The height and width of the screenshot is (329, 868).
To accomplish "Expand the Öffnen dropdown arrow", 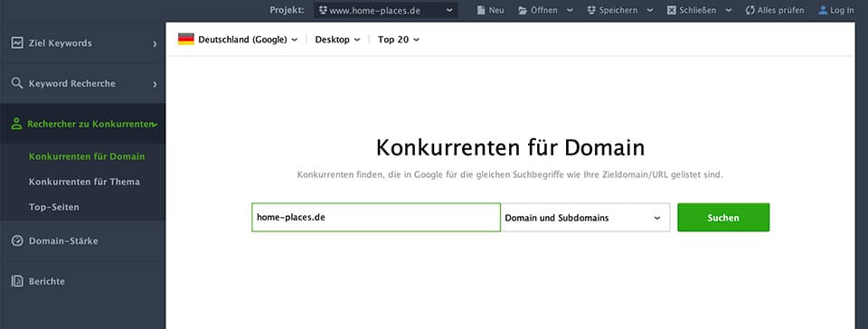I will pyautogui.click(x=570, y=10).
